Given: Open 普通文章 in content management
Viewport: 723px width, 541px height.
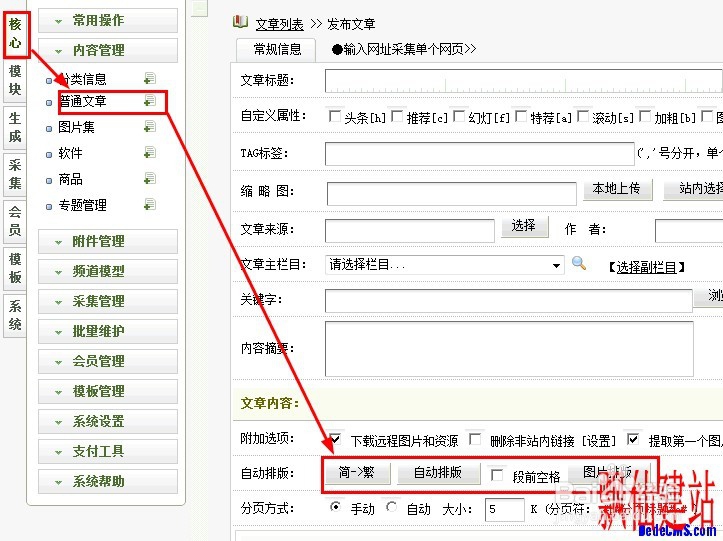Looking at the screenshot, I should [x=83, y=101].
